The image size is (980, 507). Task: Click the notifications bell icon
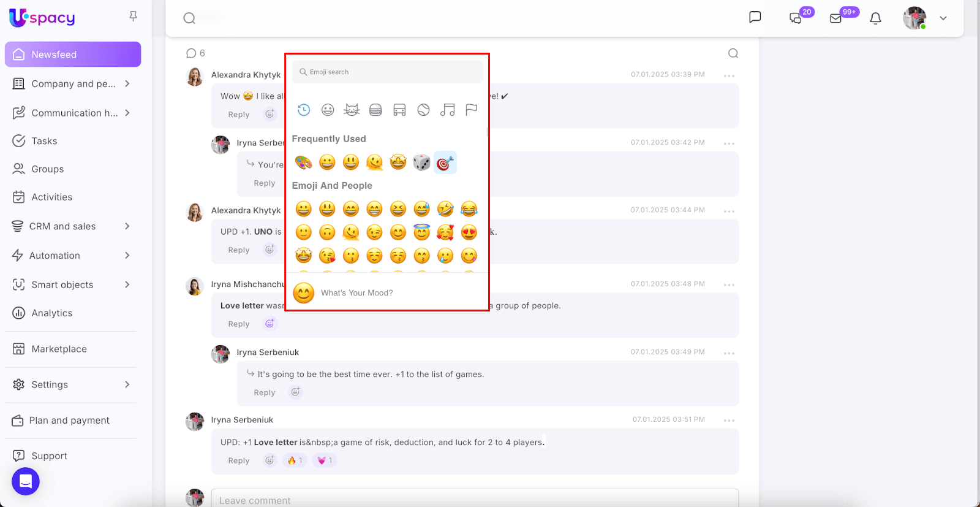[875, 18]
